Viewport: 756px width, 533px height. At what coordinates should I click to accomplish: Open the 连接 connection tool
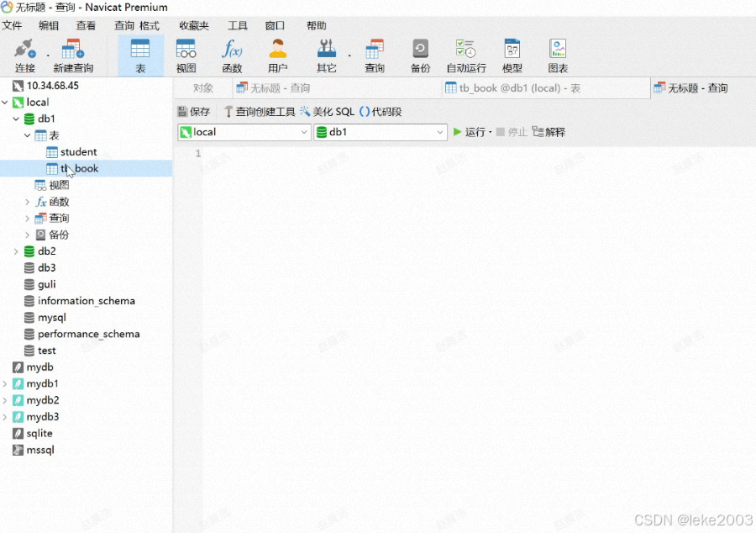click(x=25, y=55)
